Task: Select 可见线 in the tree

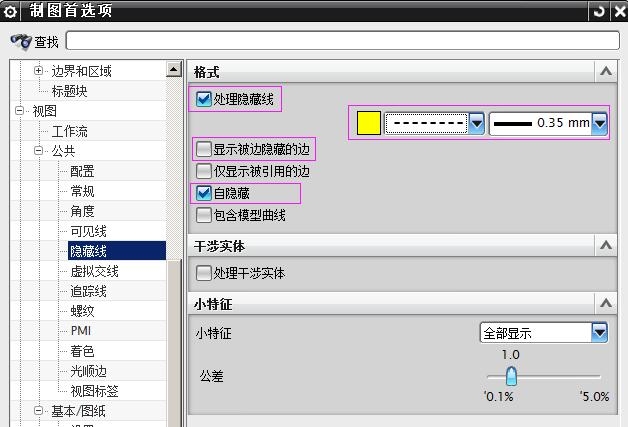Action: (88, 231)
